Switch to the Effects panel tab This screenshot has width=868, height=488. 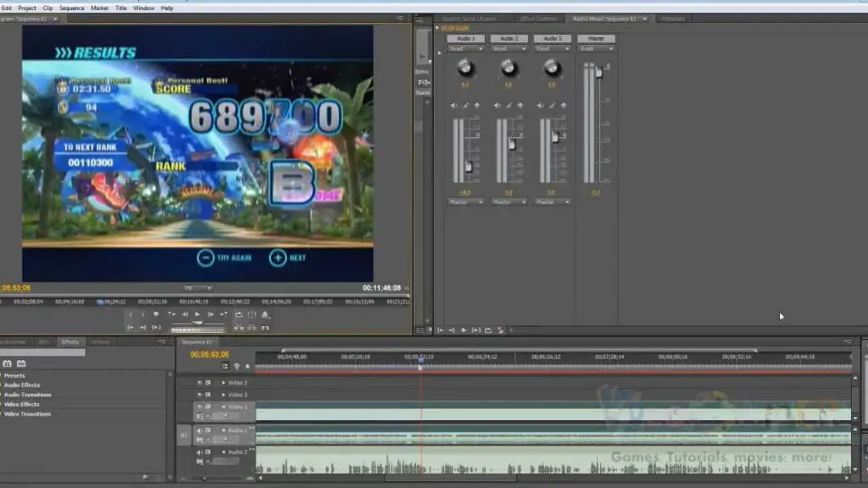click(x=70, y=342)
